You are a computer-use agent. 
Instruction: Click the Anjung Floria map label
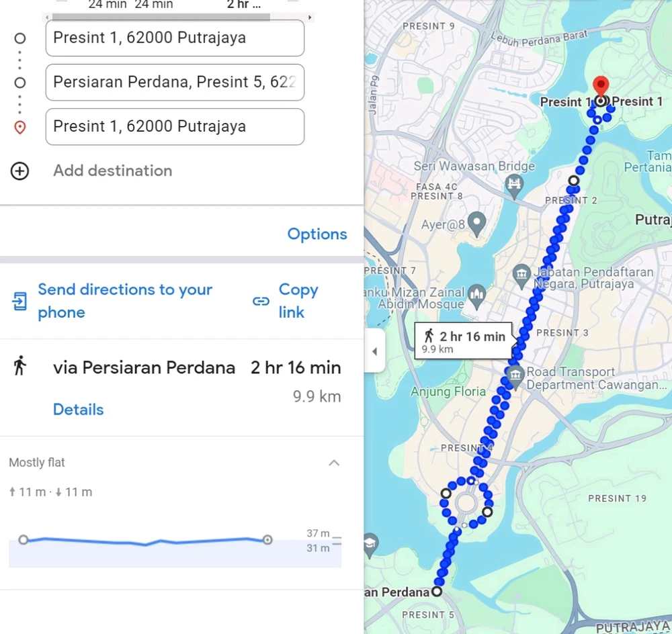tap(448, 391)
